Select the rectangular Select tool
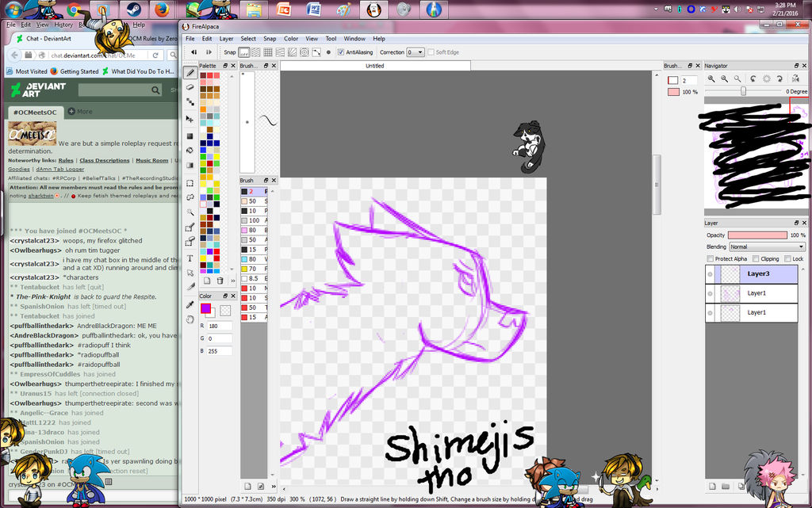The height and width of the screenshot is (508, 812). [x=190, y=183]
